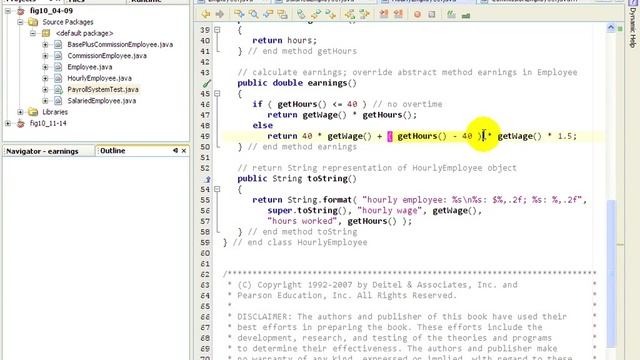Select SalariedEmployee.java in the tree

tap(102, 100)
